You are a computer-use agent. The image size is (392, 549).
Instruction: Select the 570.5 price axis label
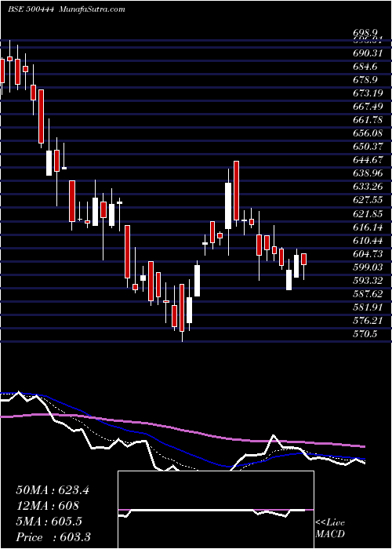click(364, 333)
